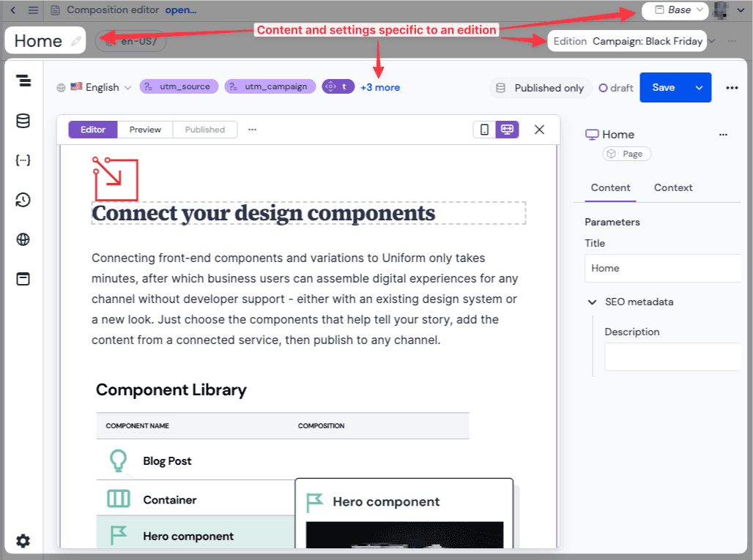The height and width of the screenshot is (560, 753).
Task: Open the data resources database icon
Action: [x=23, y=121]
